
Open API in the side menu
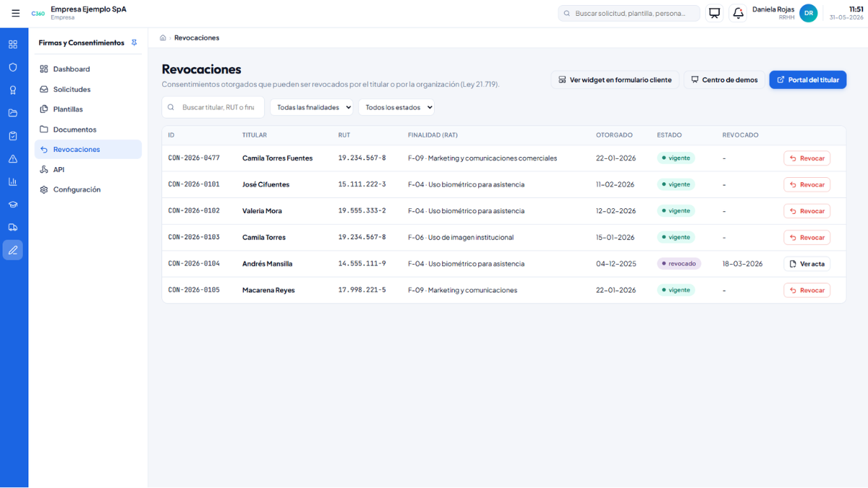[88, 169]
